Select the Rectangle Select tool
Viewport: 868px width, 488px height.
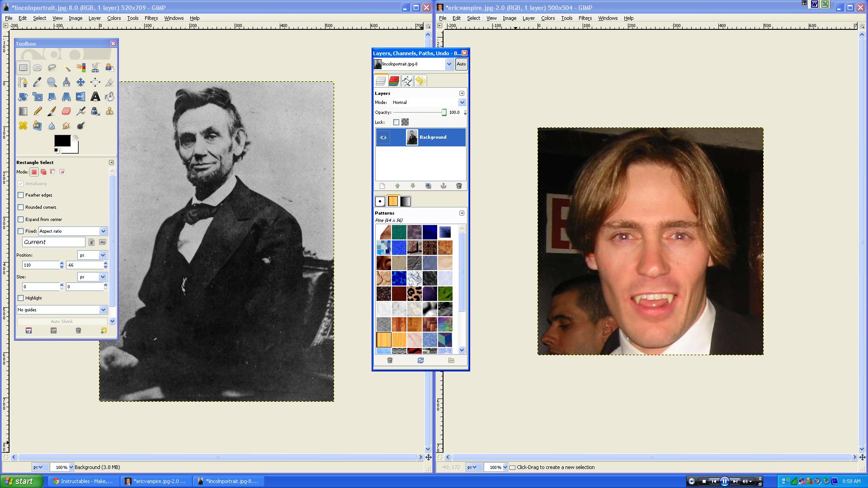(x=23, y=68)
